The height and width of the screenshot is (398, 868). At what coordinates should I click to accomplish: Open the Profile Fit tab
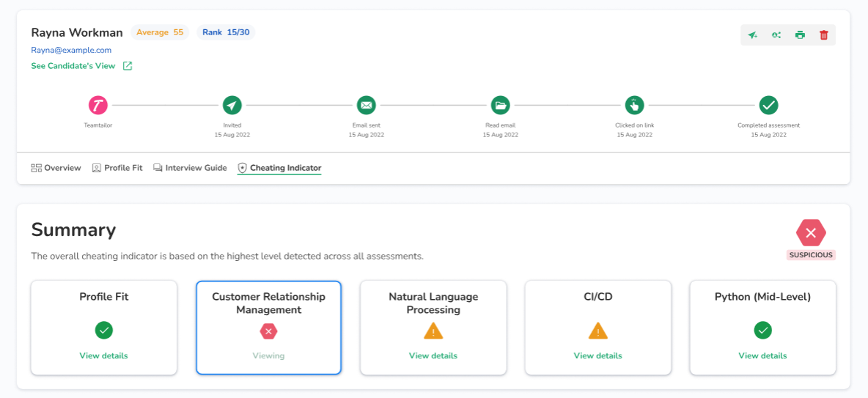coord(117,168)
